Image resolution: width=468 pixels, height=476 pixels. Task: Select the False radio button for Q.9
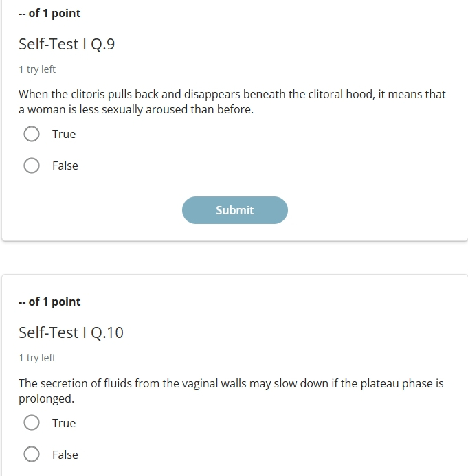point(32,166)
